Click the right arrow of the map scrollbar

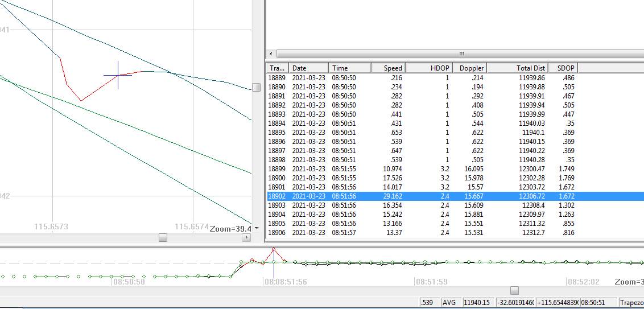click(x=246, y=238)
